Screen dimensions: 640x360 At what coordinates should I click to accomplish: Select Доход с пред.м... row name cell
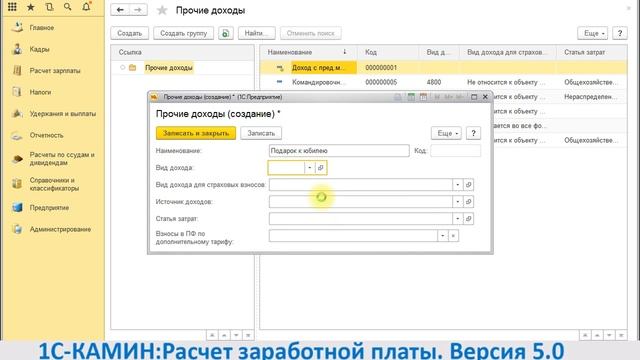(x=324, y=68)
